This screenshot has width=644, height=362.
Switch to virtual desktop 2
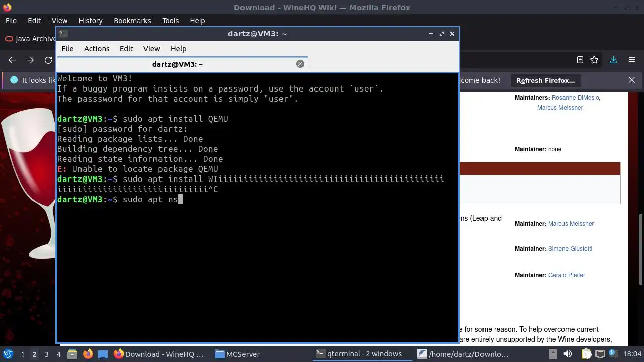pyautogui.click(x=34, y=354)
